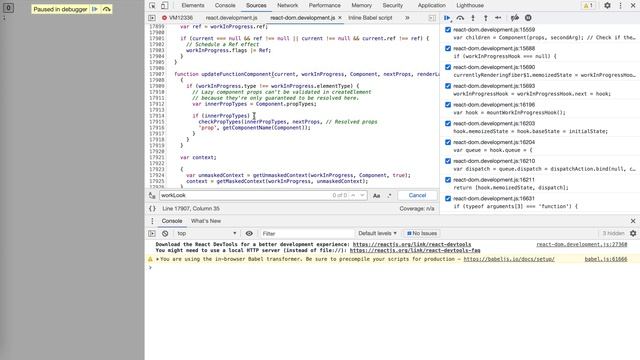
Task: Pretty print the source file
Action: 152,209
